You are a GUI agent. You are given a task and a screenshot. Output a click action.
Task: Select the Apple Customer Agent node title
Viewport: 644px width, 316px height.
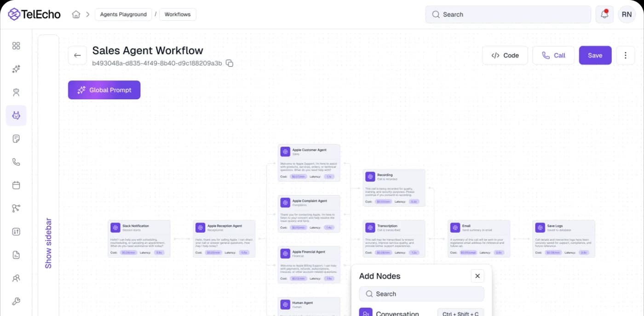[310, 150]
